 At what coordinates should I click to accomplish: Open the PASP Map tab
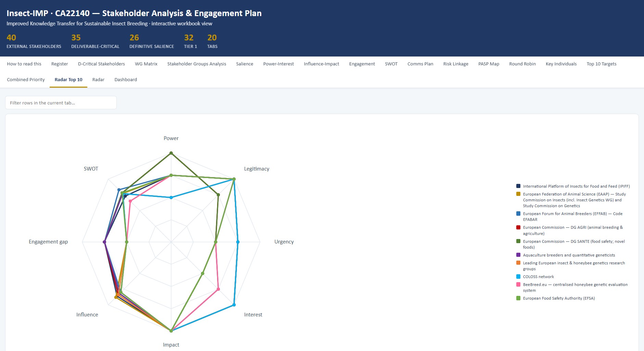[x=489, y=64]
